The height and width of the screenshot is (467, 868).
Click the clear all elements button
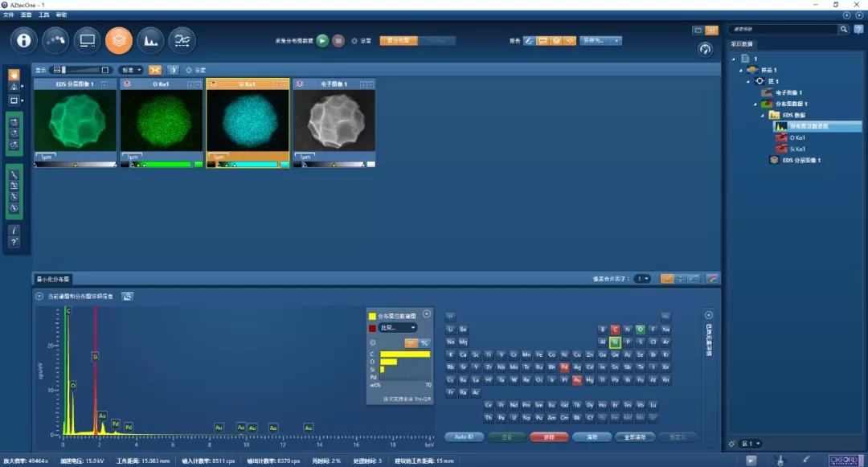pyautogui.click(x=635, y=437)
